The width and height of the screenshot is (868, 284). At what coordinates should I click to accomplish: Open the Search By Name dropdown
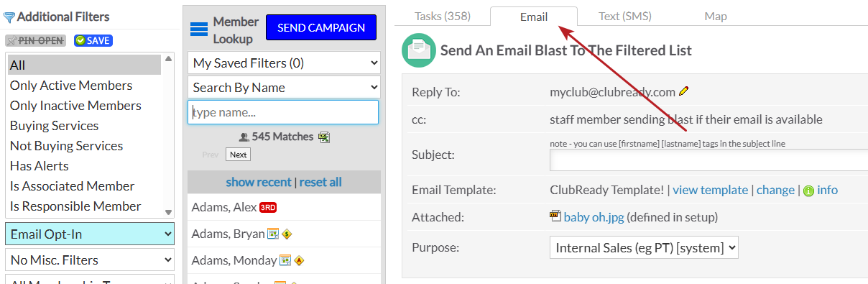[284, 88]
